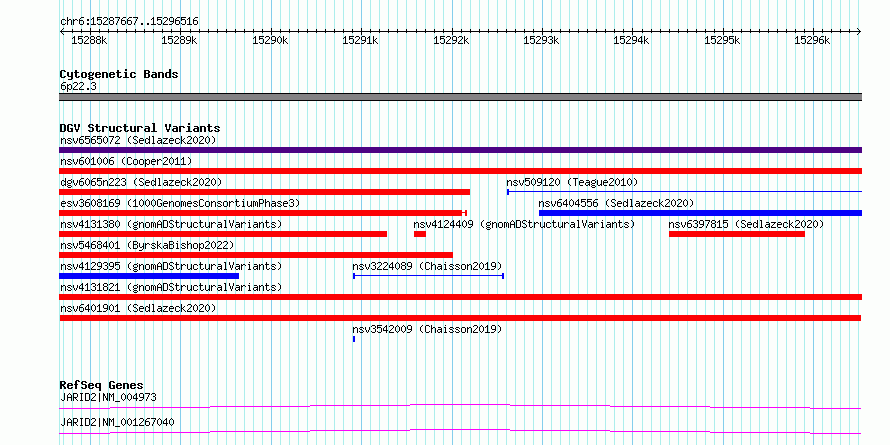Open variant label nsv5468401 (ByrskaBishop2022)

coord(147,245)
